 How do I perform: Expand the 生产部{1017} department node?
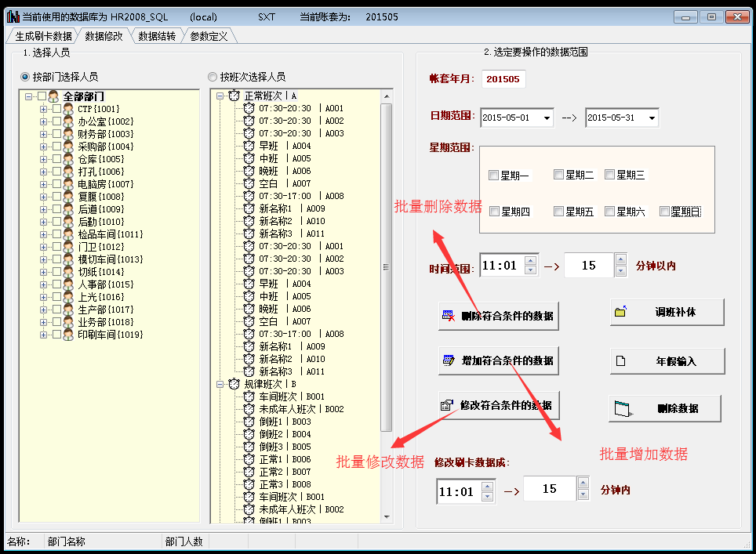(x=43, y=310)
